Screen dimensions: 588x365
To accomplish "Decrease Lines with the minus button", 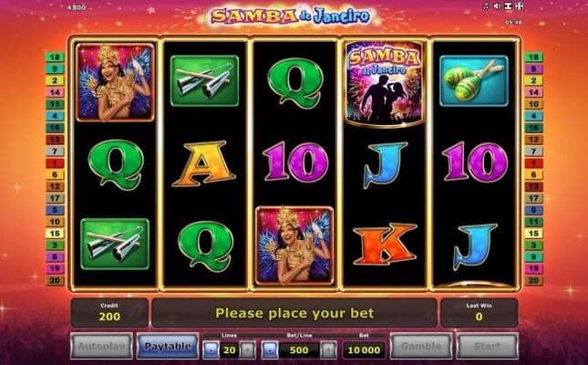I will (x=211, y=350).
